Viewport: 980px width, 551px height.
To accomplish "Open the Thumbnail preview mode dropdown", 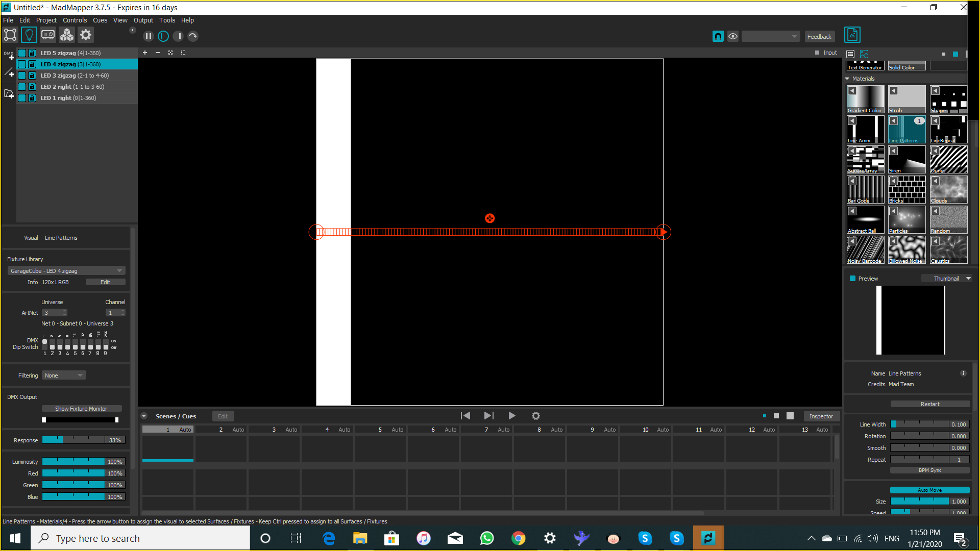I will point(947,279).
